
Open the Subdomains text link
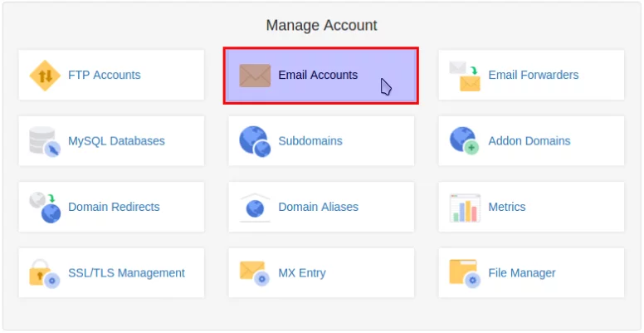310,141
